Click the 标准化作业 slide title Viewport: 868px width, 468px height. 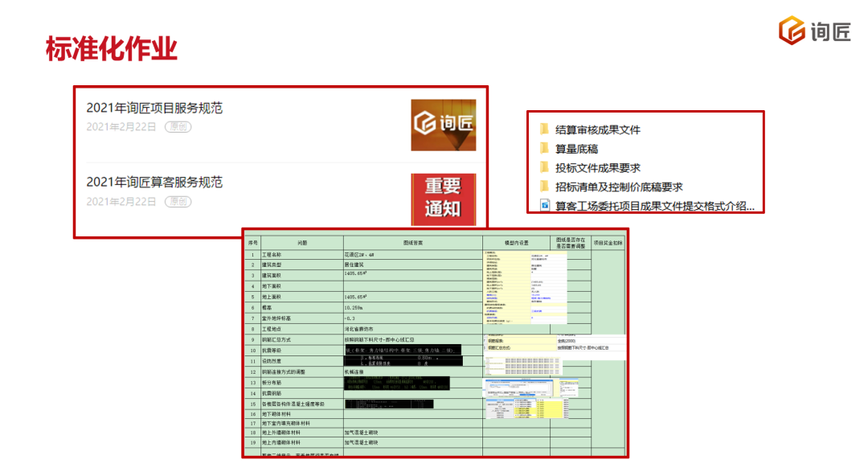111,49
